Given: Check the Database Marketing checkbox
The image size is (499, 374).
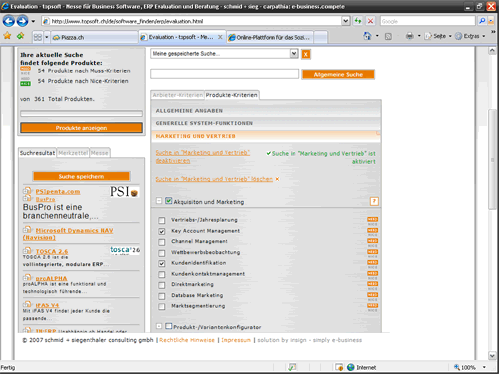Looking at the screenshot, I should [162, 296].
